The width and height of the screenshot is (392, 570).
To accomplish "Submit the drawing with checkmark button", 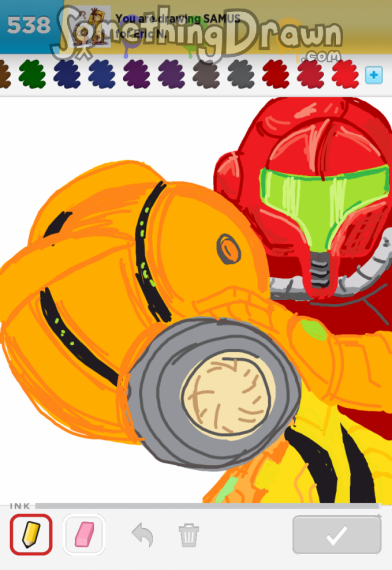I will click(x=337, y=535).
